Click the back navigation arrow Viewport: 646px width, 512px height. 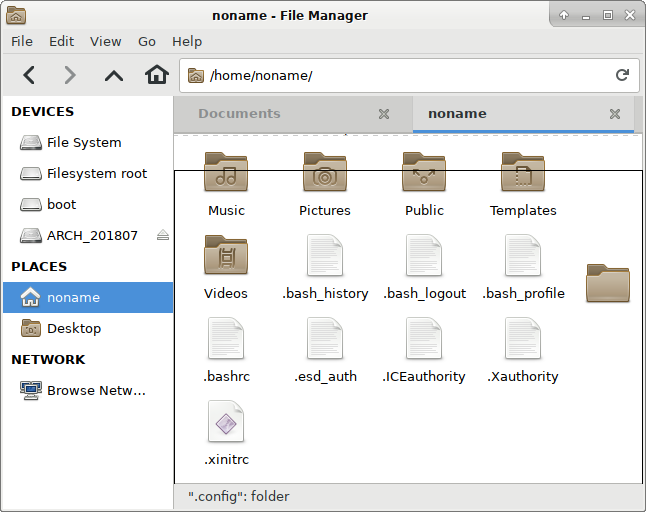[29, 75]
